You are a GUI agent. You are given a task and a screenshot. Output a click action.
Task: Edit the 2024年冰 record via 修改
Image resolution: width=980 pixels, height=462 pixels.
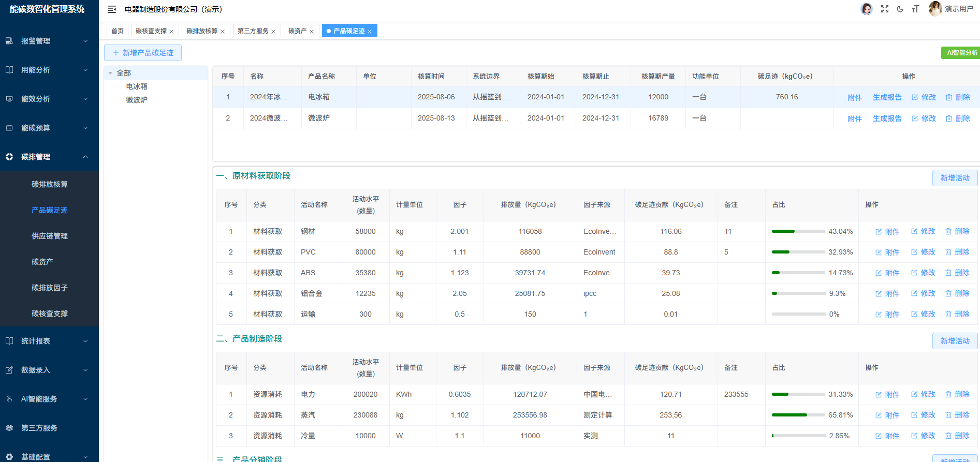(x=924, y=97)
